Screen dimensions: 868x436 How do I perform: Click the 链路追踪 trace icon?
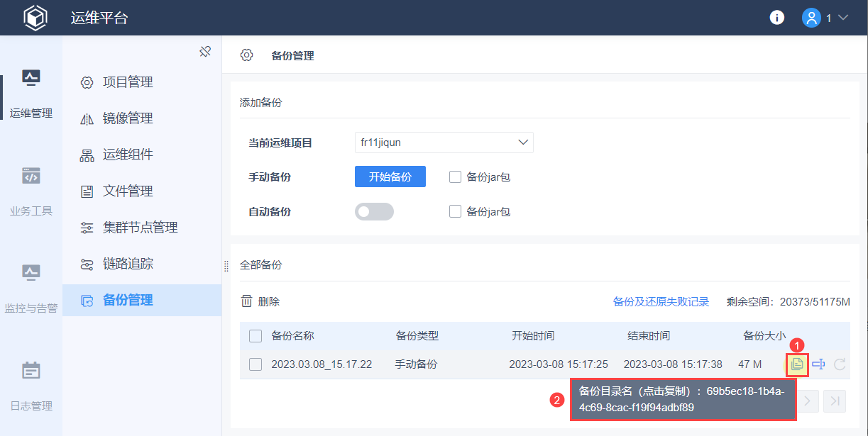coord(87,264)
